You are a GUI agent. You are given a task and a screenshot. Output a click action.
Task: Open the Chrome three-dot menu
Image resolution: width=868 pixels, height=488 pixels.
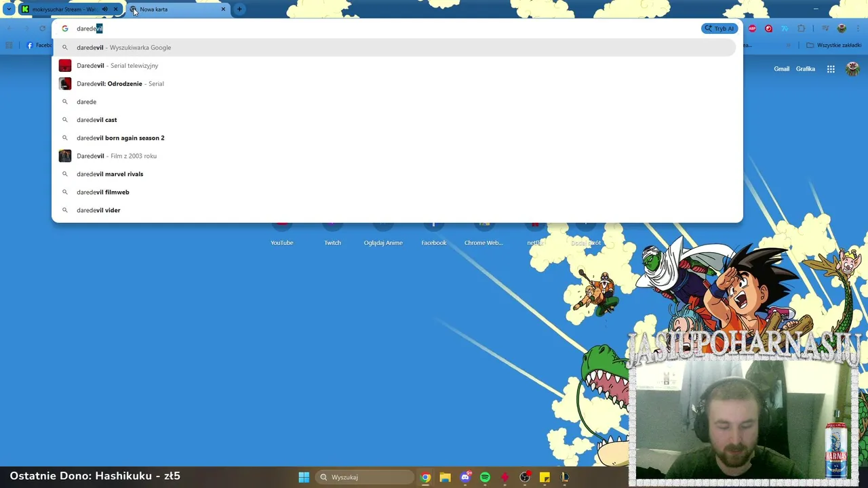pyautogui.click(x=858, y=28)
